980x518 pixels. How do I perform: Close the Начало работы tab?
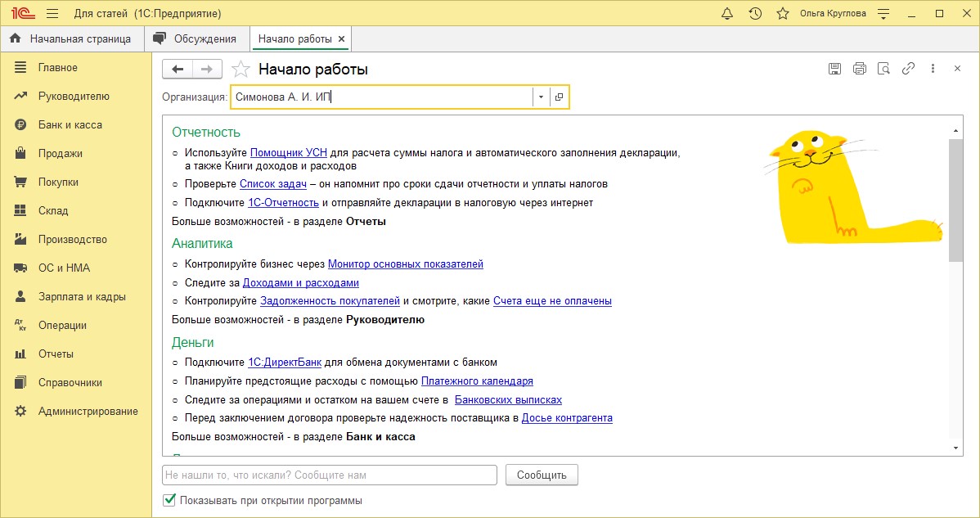click(x=341, y=38)
